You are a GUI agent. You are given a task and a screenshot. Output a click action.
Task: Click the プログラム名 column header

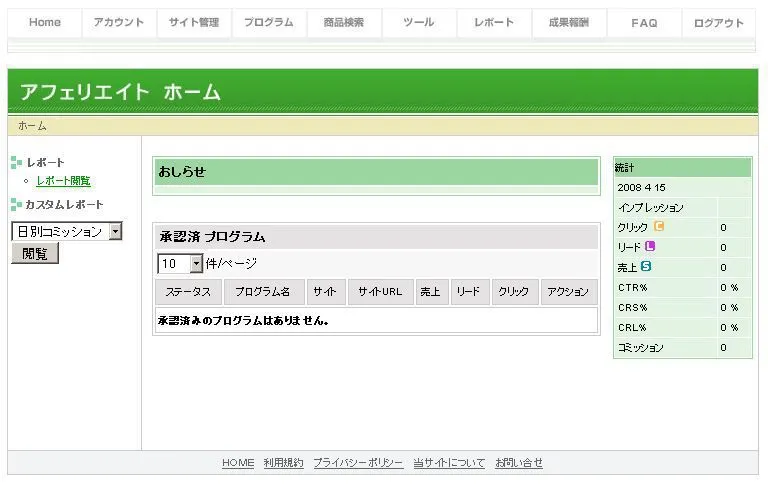tap(264, 292)
